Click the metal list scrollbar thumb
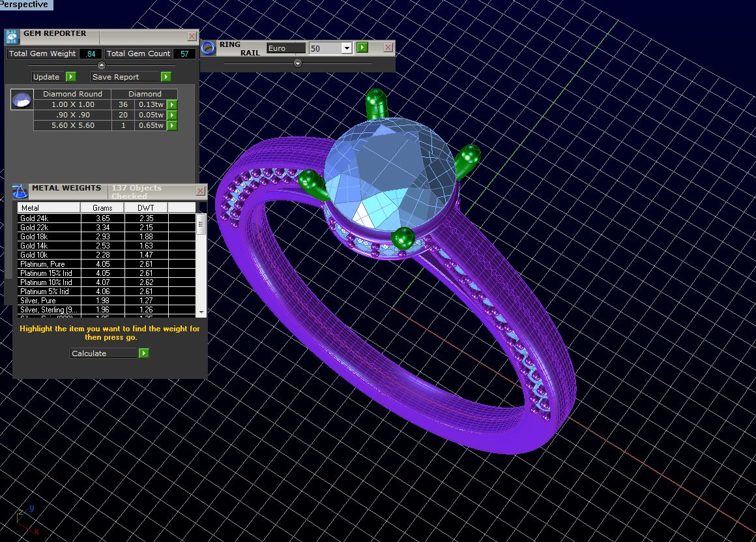 point(201,224)
